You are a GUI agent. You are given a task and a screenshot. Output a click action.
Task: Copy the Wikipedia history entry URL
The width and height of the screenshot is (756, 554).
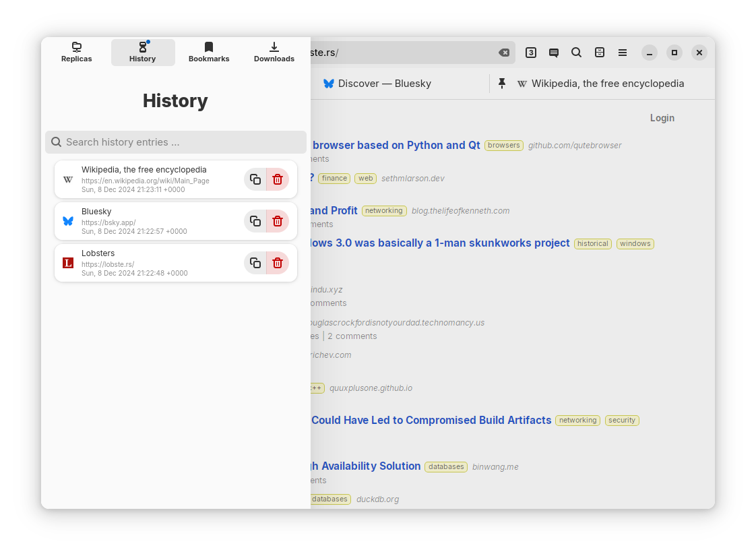255,179
